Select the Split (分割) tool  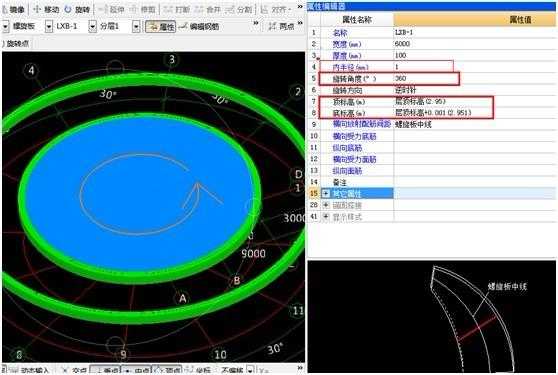239,10
